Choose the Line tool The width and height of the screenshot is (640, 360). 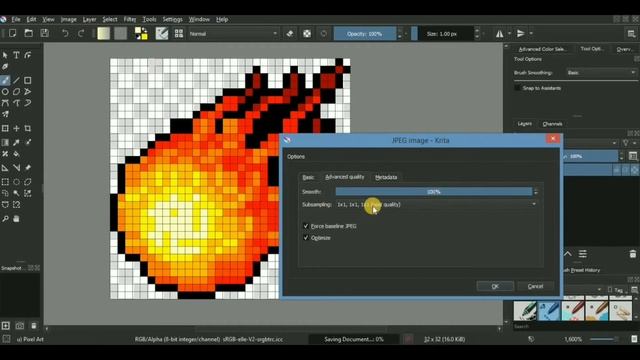(x=16, y=80)
